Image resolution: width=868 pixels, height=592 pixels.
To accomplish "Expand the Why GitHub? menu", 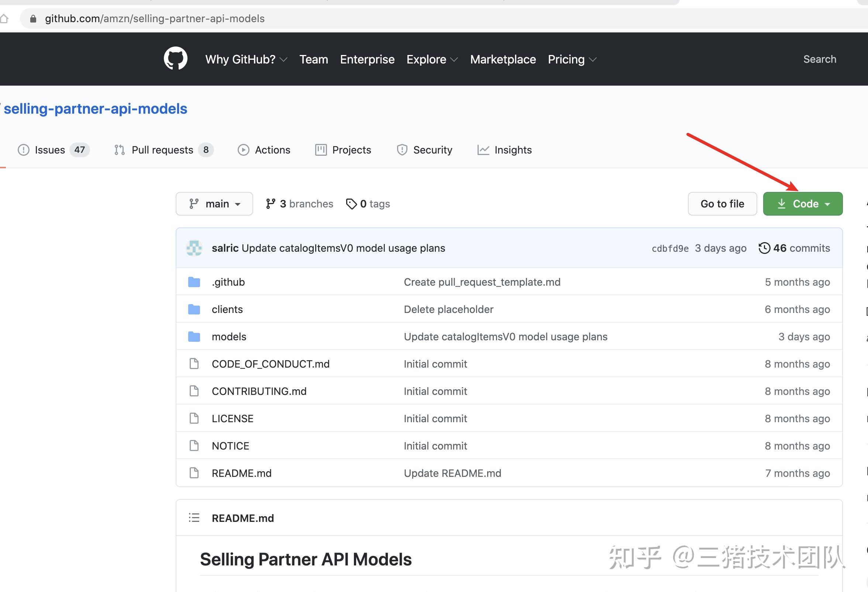I will [246, 59].
